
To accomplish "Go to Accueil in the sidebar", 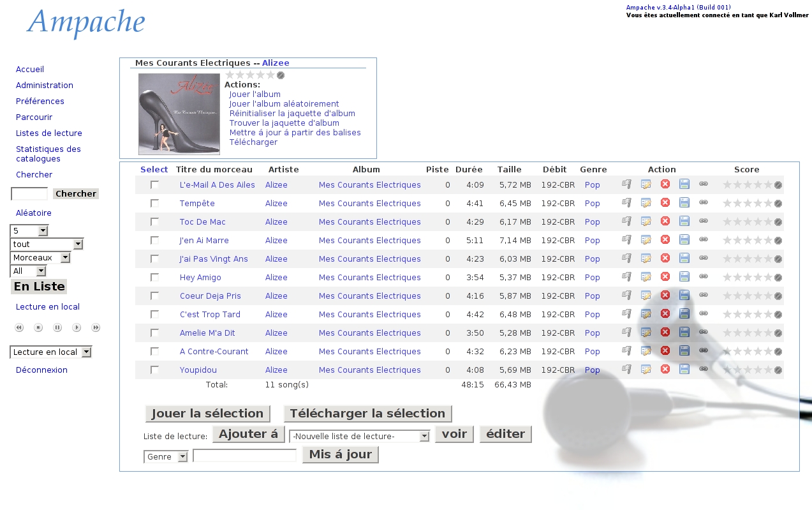I will tap(30, 69).
